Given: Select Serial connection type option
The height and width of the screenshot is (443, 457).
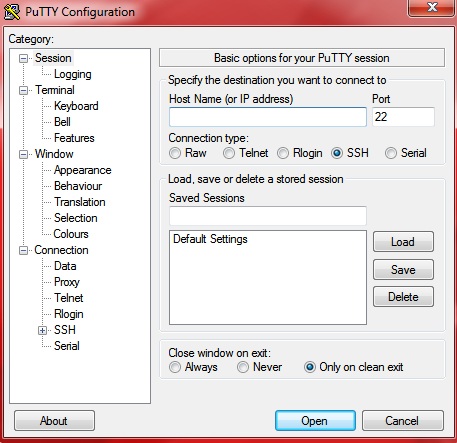Looking at the screenshot, I should click(391, 153).
